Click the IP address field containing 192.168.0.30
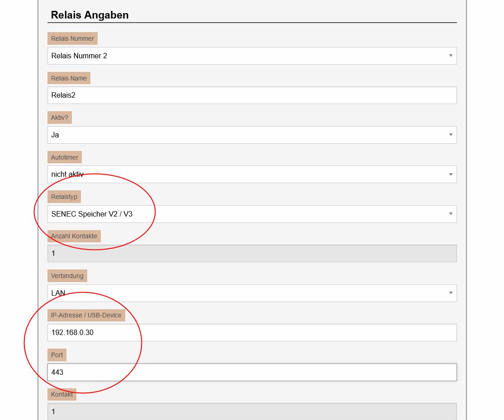 tap(252, 333)
